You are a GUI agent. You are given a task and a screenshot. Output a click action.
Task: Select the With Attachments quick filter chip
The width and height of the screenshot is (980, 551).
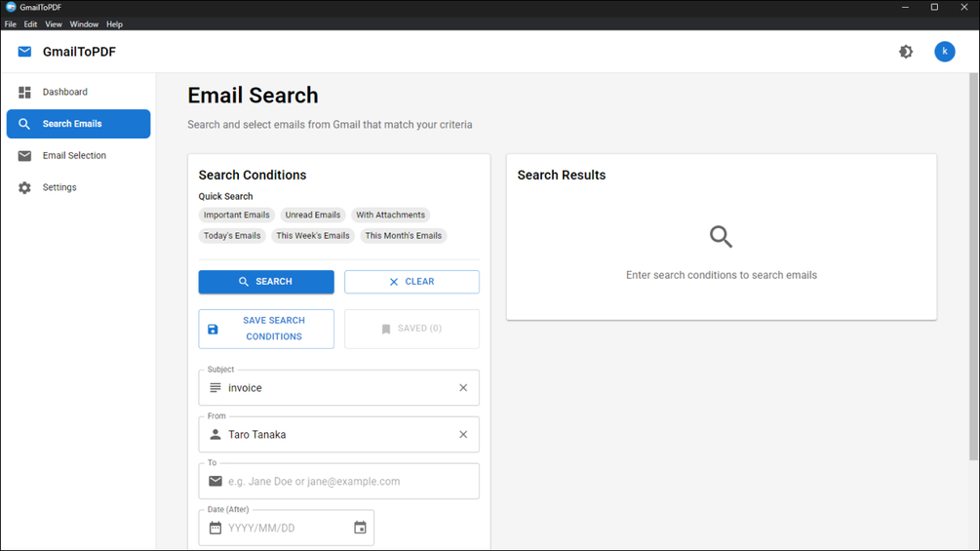pos(390,216)
